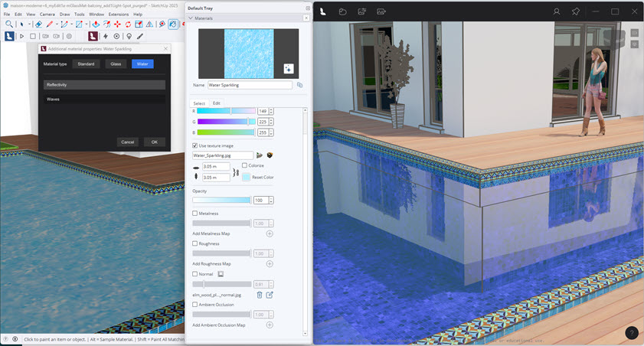Open the Extensions menu

[x=119, y=14]
